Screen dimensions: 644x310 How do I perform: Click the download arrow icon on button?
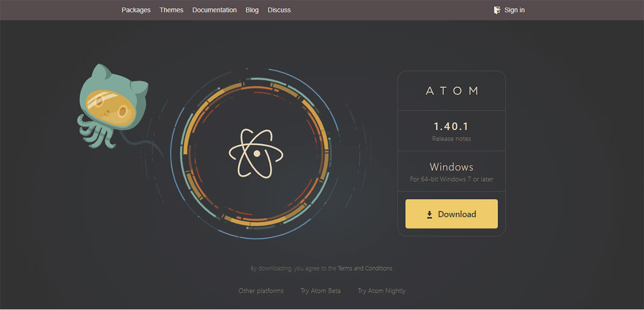429,215
